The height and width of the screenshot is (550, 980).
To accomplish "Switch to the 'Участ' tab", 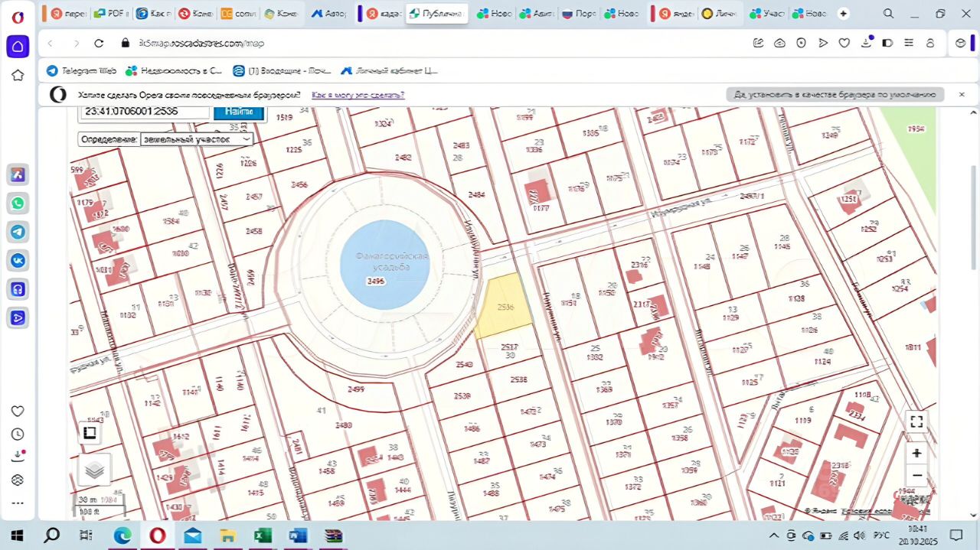I will tap(766, 14).
